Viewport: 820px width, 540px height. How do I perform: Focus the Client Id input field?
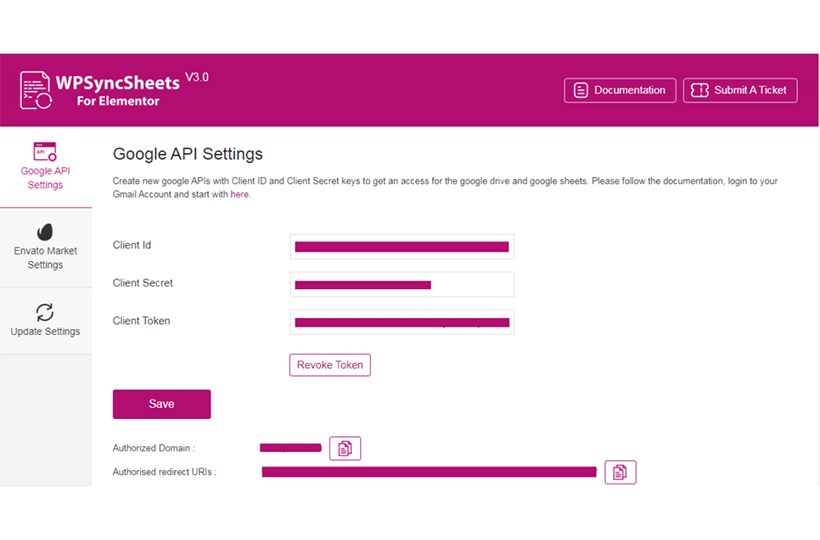pos(402,246)
